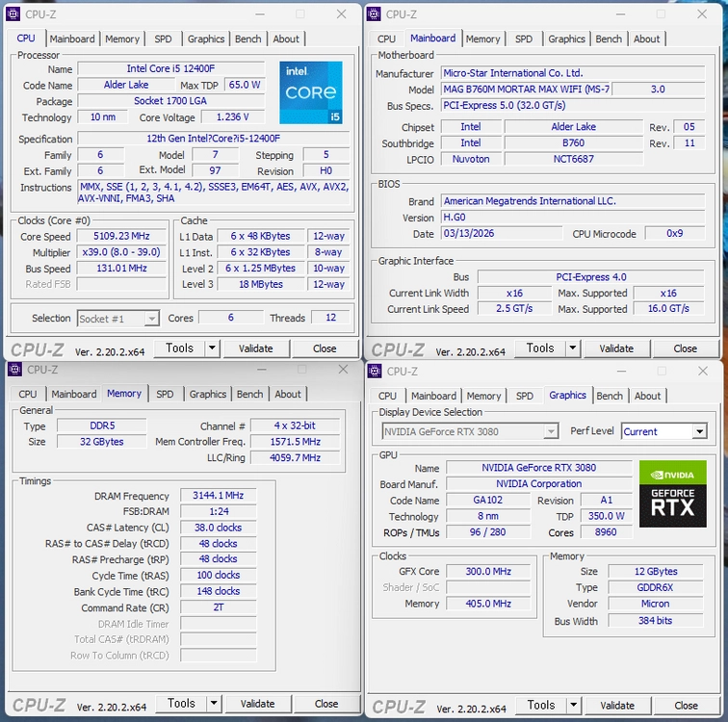Image resolution: width=728 pixels, height=722 pixels.
Task: Click Close button in Mainboard window
Action: [686, 348]
